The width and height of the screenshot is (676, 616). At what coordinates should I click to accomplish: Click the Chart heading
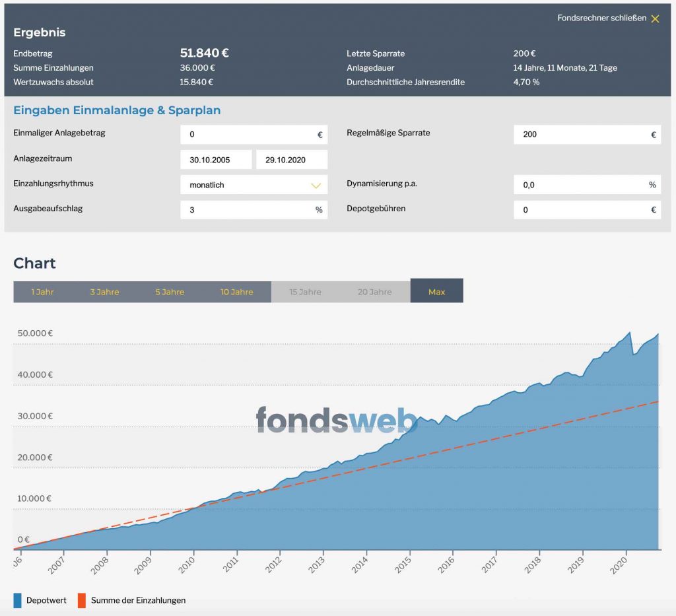(x=34, y=263)
